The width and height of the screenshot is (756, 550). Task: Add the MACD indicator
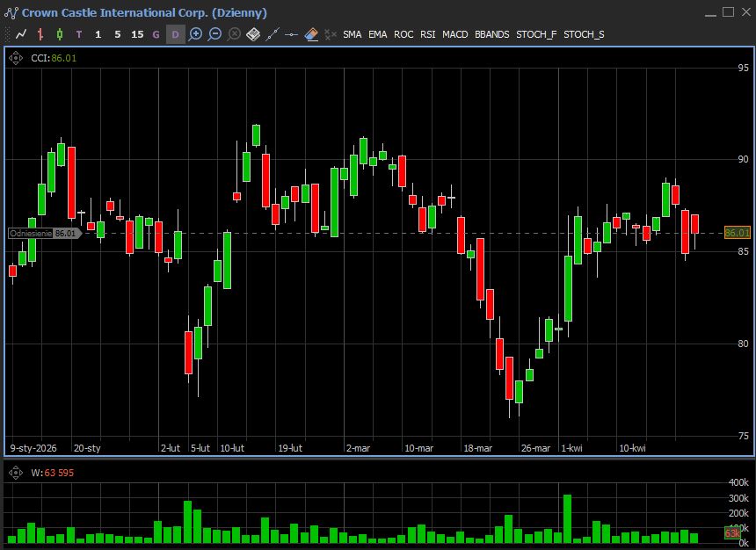454,34
